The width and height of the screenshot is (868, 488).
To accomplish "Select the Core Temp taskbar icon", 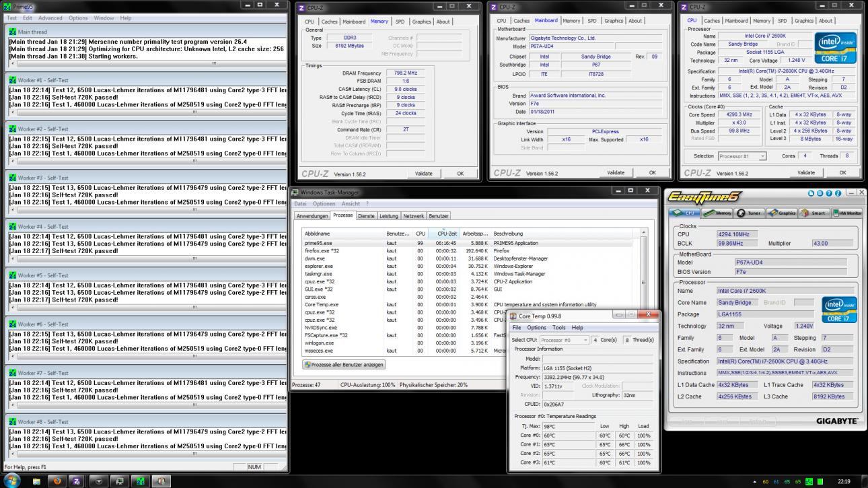I will pos(162,482).
